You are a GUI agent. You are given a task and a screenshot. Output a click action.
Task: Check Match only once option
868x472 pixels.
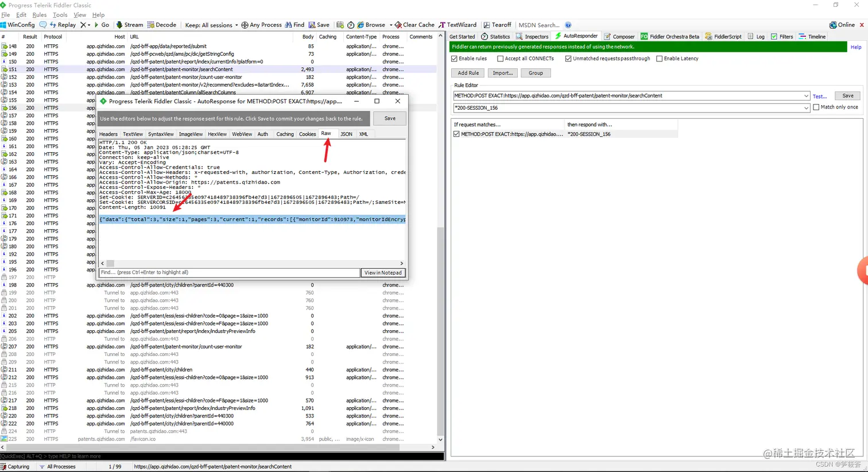tap(816, 107)
